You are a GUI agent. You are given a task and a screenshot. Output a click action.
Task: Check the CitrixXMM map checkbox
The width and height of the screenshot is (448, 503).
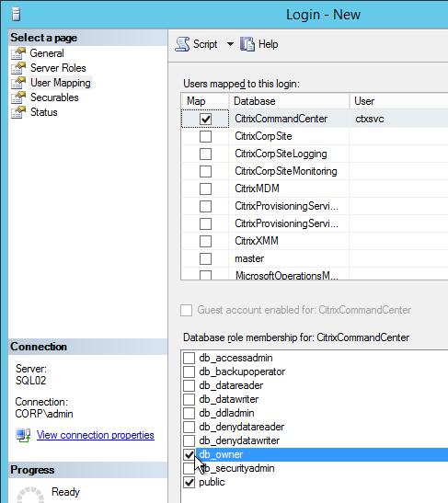tap(205, 241)
